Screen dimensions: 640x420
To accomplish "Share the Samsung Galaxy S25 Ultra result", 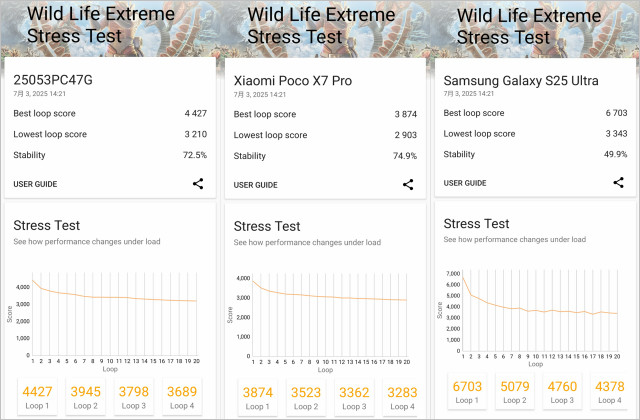I will pyautogui.click(x=618, y=182).
